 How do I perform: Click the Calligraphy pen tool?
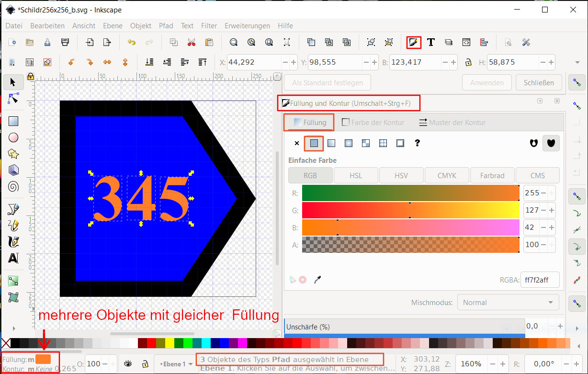click(x=13, y=241)
